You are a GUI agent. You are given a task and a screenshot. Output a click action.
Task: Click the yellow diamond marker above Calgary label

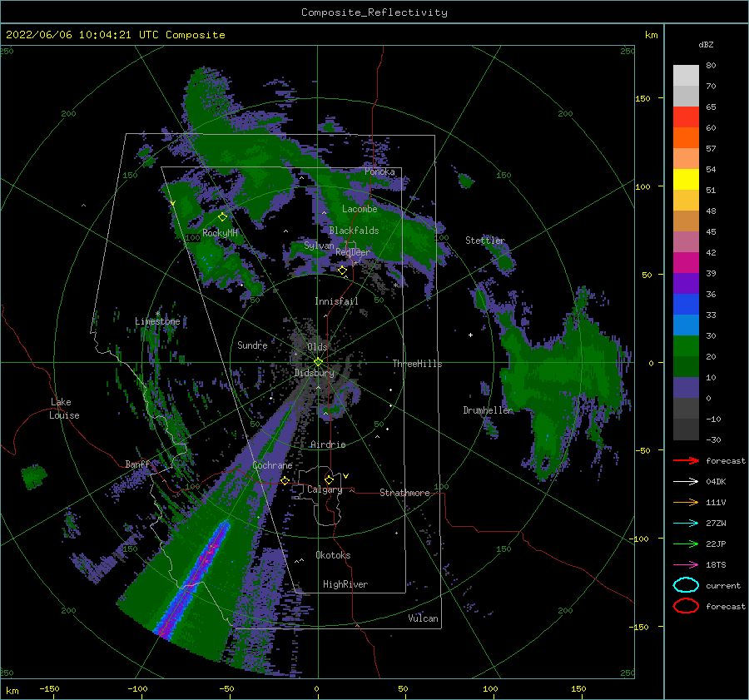point(329,479)
